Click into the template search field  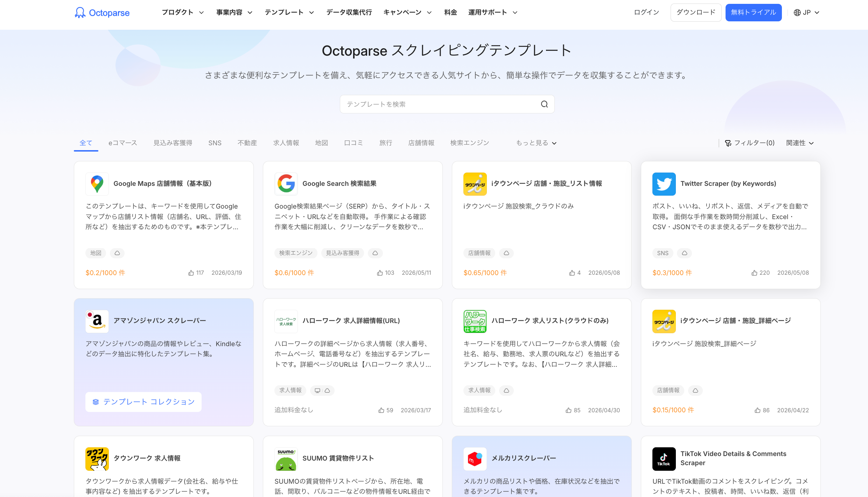447,104
